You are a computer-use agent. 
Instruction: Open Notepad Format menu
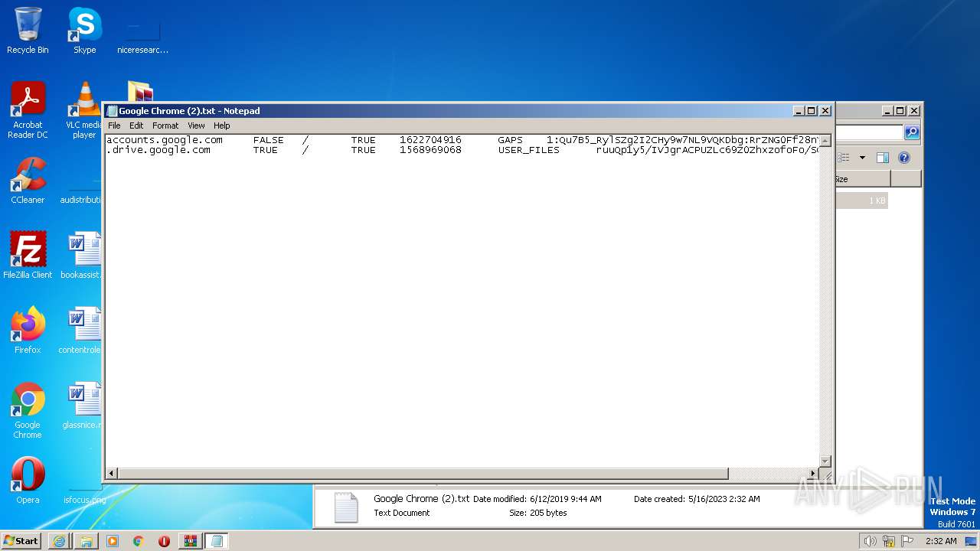pyautogui.click(x=165, y=126)
